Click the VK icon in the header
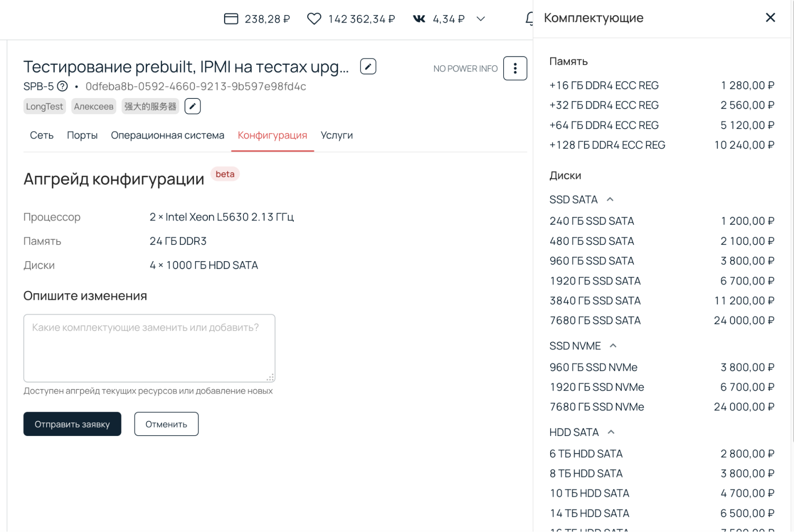The image size is (794, 532). click(418, 18)
